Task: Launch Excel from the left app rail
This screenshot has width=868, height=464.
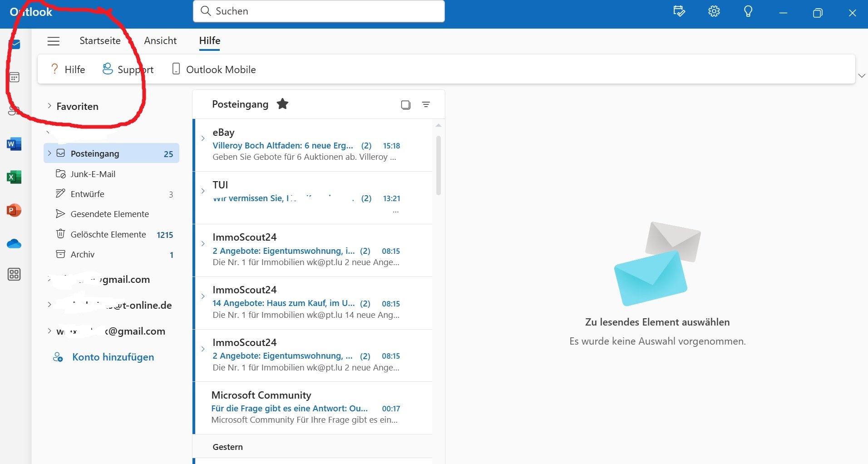Action: tap(14, 177)
